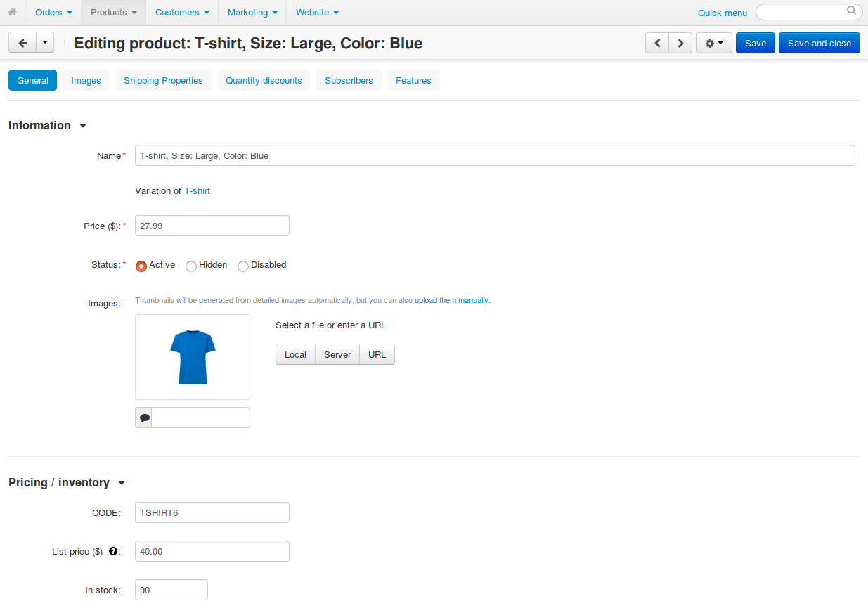
Task: Switch to Shipping Properties tab
Action: pos(163,80)
